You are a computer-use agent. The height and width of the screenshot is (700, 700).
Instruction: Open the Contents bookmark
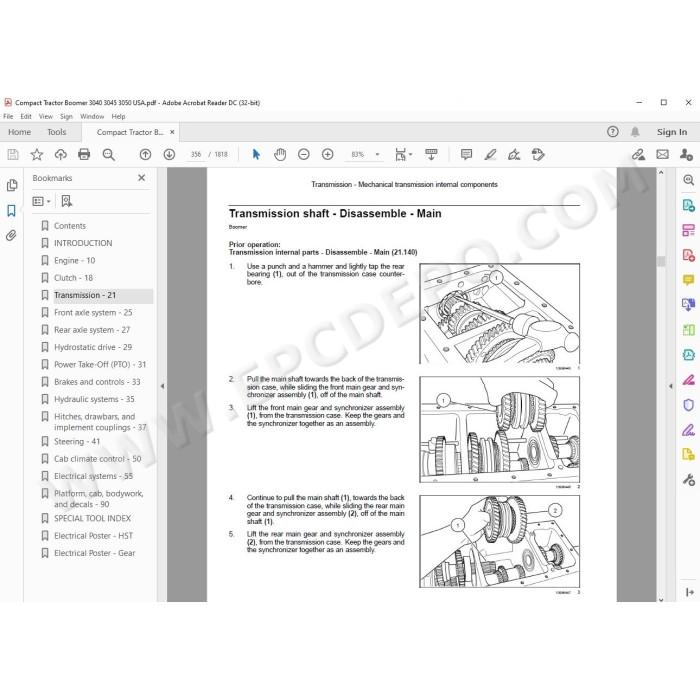(x=70, y=226)
